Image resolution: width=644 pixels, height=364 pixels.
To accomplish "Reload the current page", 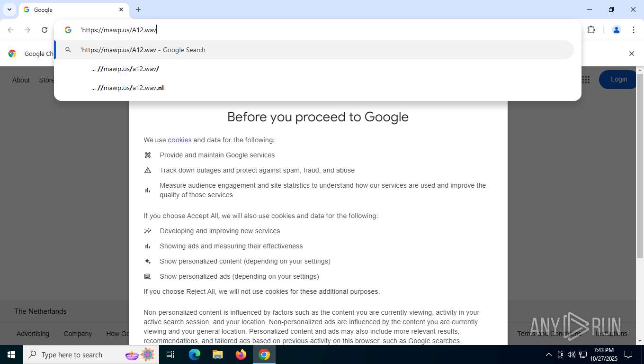I will [x=45, y=30].
